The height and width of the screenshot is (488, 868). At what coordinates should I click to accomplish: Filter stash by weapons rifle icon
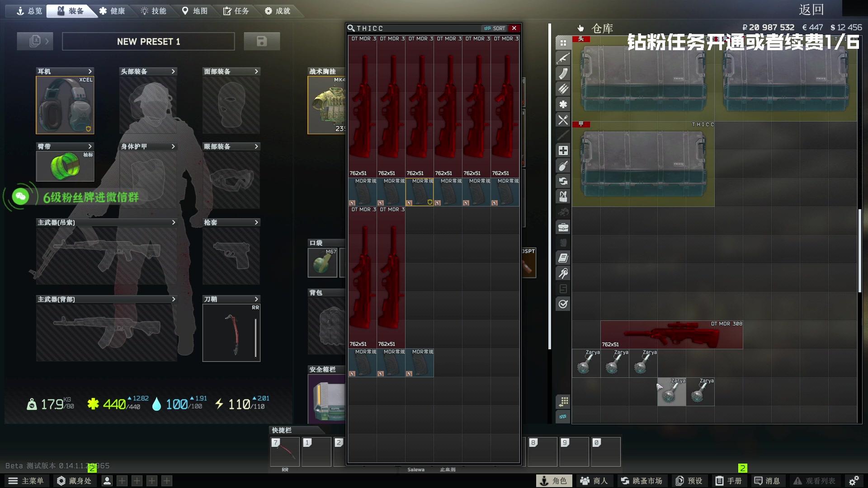[x=563, y=58]
